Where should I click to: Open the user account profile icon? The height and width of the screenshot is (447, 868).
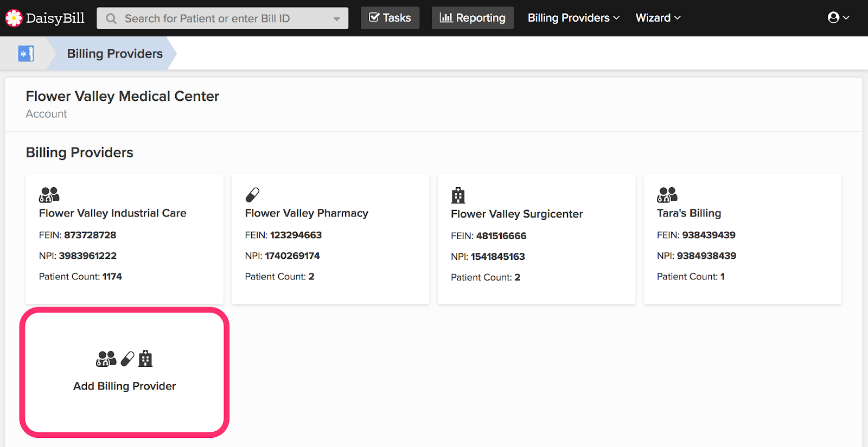[838, 18]
